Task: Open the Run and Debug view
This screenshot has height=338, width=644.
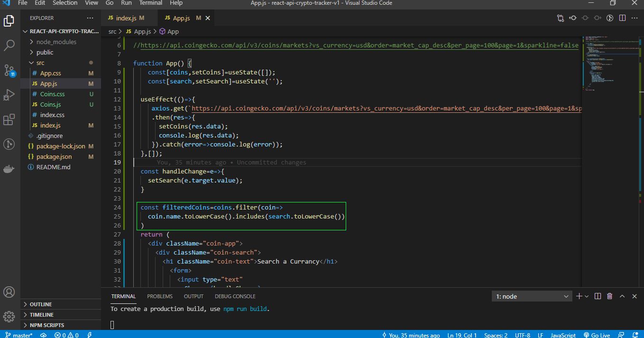Action: pos(9,95)
